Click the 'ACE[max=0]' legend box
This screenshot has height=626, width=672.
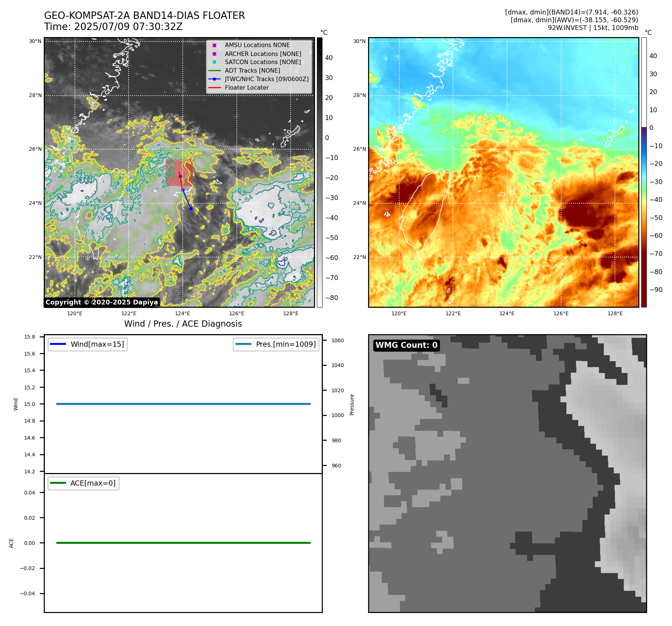click(x=83, y=483)
